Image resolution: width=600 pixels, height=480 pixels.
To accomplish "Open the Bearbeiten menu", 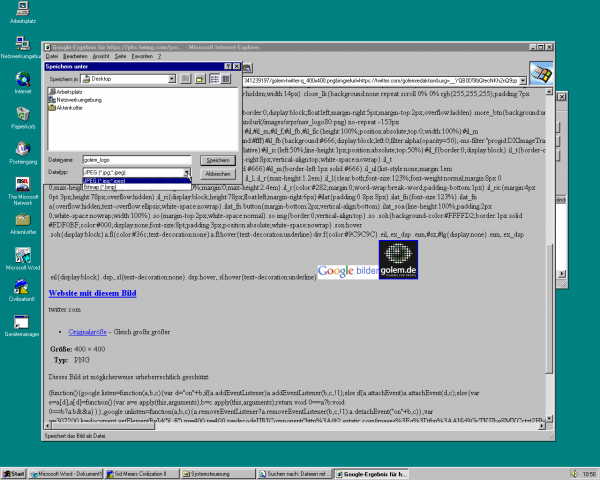I will pos(75,56).
